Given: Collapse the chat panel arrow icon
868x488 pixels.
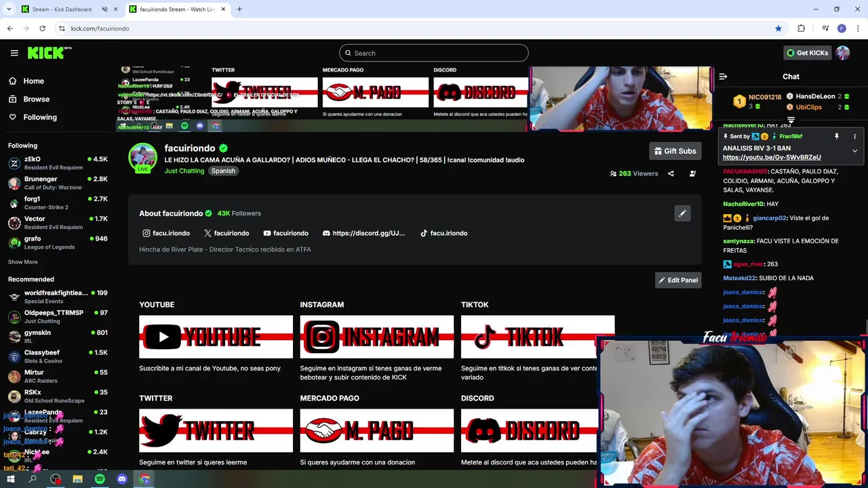Looking at the screenshot, I should 723,77.
